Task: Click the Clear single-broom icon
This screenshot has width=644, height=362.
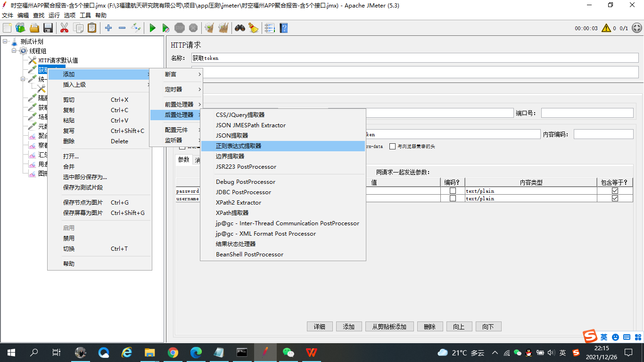Action: coord(209,28)
